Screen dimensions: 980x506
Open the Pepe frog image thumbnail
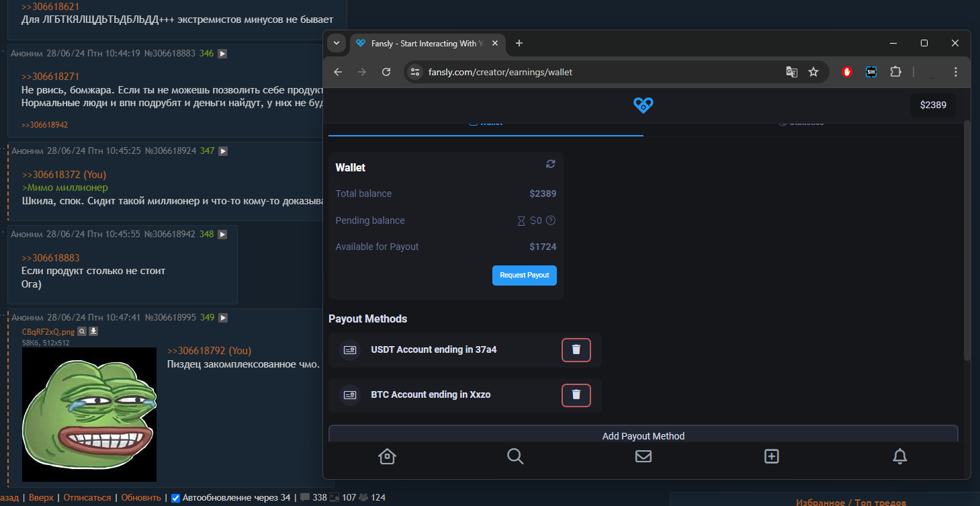pos(89,415)
